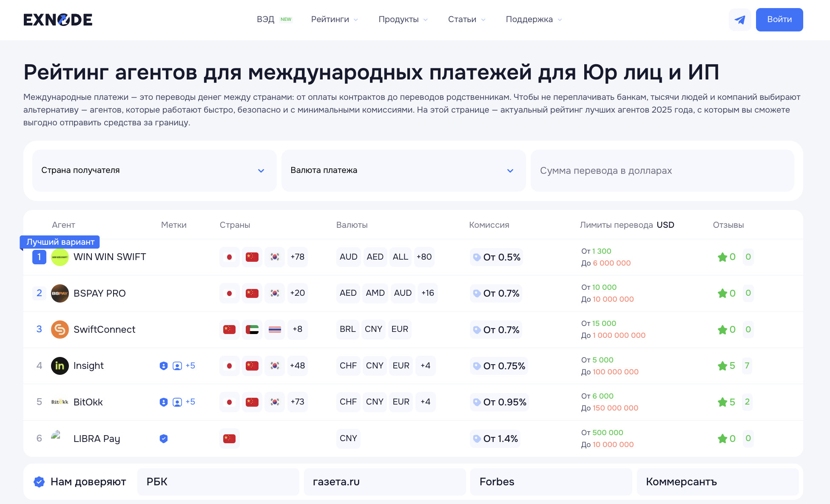Click the star rating in Insight row
The width and height of the screenshot is (830, 504).
(722, 366)
